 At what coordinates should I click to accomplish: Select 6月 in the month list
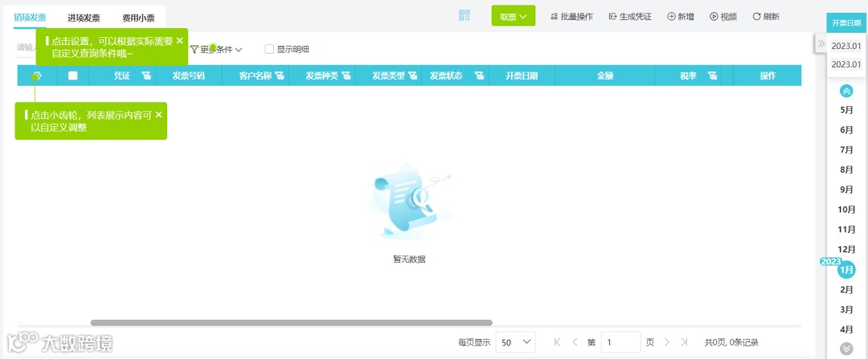click(846, 129)
